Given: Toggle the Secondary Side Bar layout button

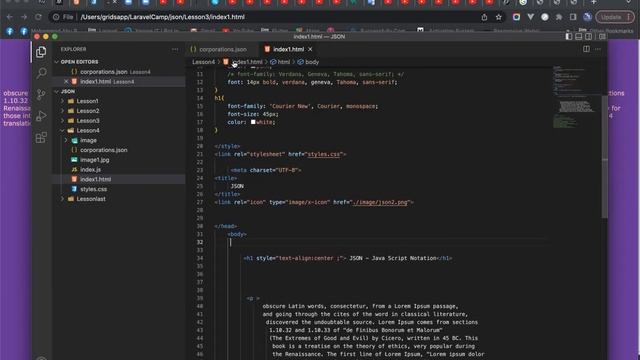Looking at the screenshot, I should [589, 36].
